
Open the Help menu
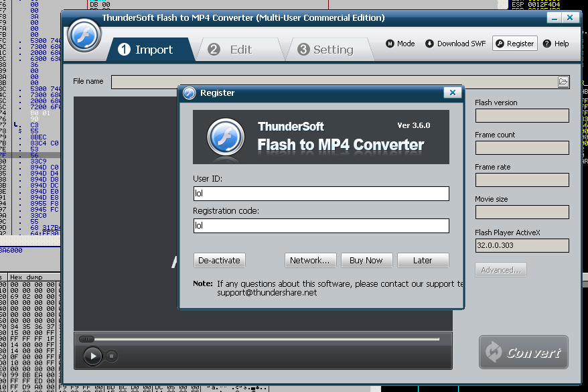coord(556,44)
